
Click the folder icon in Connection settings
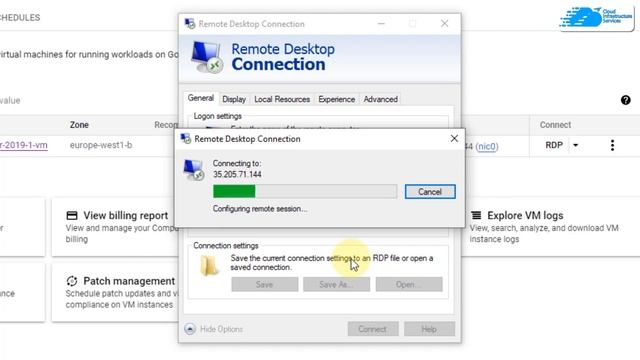click(209, 266)
